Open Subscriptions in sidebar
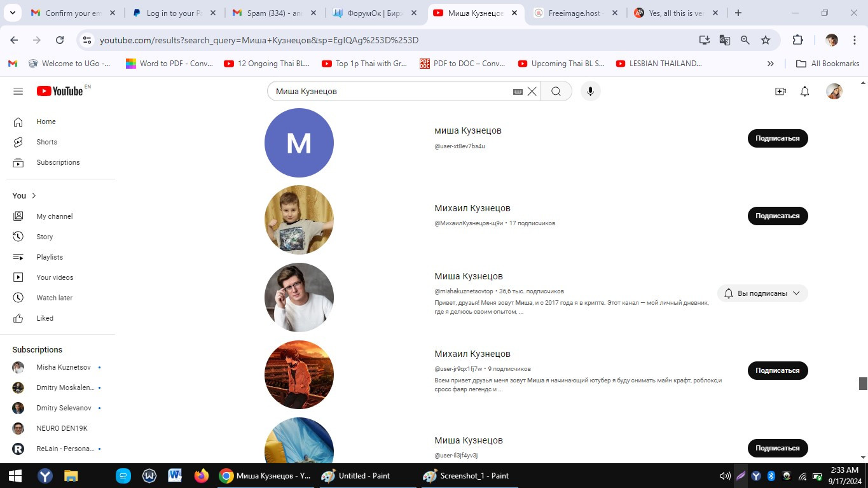The height and width of the screenshot is (488, 868). tap(57, 162)
